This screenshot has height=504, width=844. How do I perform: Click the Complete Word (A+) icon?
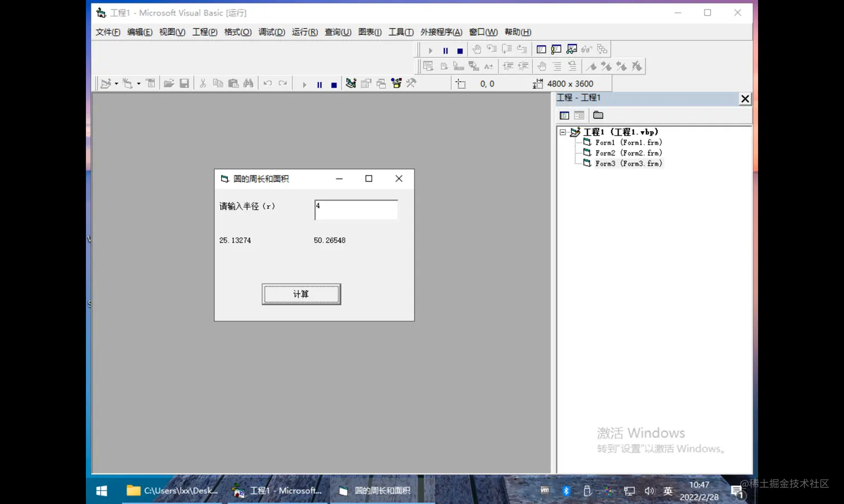(489, 66)
